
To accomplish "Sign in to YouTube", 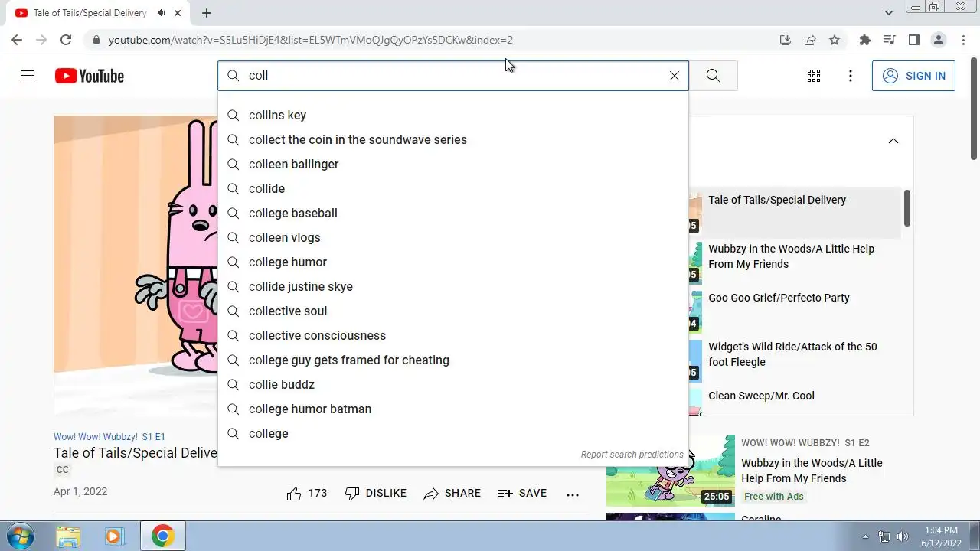I will pyautogui.click(x=913, y=76).
